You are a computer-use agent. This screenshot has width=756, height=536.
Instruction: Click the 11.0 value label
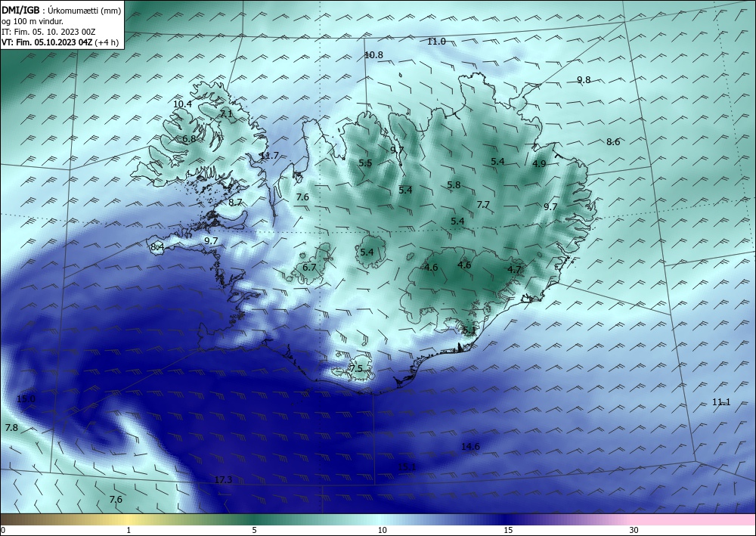coord(436,42)
